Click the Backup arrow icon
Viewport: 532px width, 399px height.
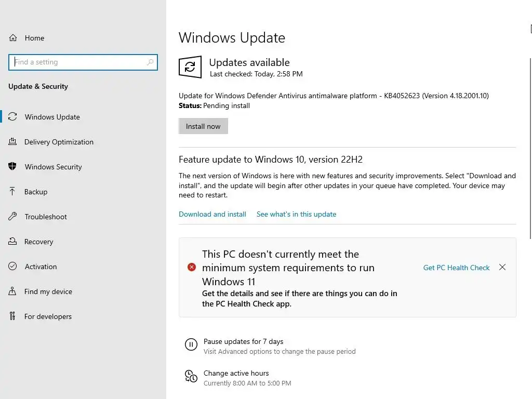point(13,192)
